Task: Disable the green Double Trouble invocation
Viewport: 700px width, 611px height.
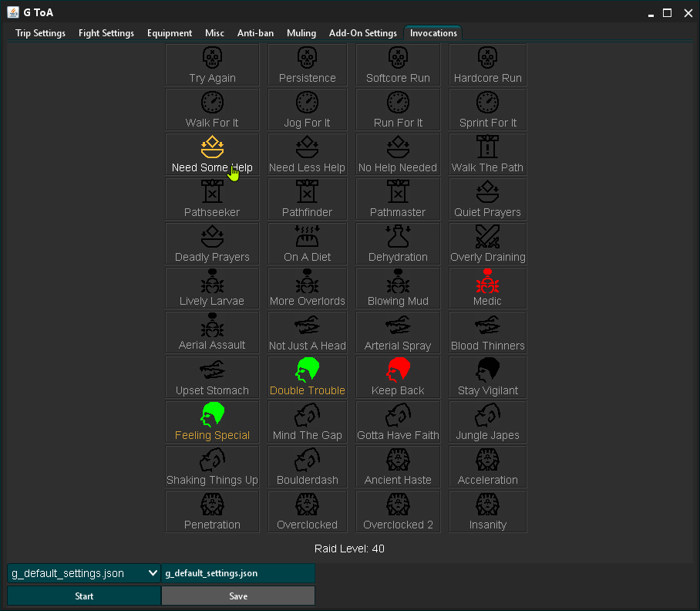Action: point(307,377)
